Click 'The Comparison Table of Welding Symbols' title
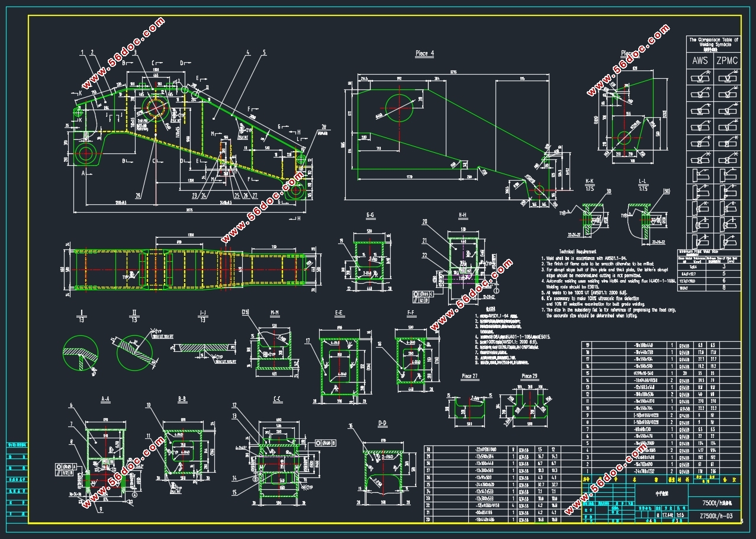The width and height of the screenshot is (756, 539). tap(714, 43)
